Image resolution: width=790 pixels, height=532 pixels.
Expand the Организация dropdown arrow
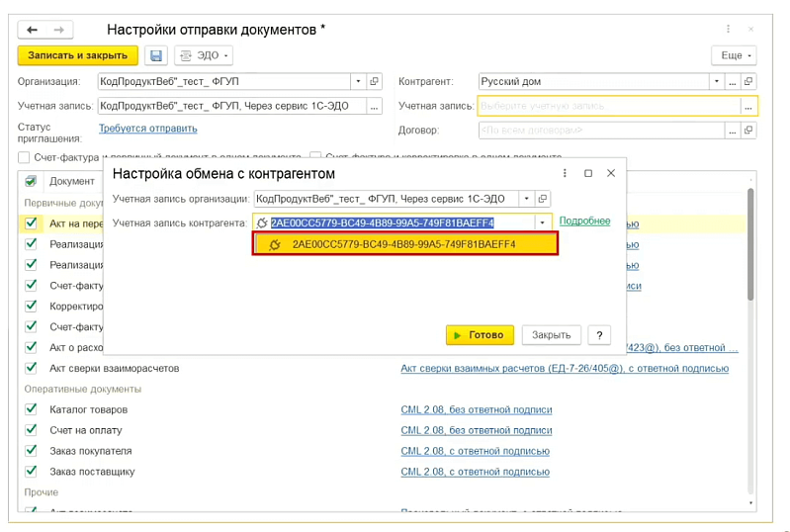click(x=358, y=82)
